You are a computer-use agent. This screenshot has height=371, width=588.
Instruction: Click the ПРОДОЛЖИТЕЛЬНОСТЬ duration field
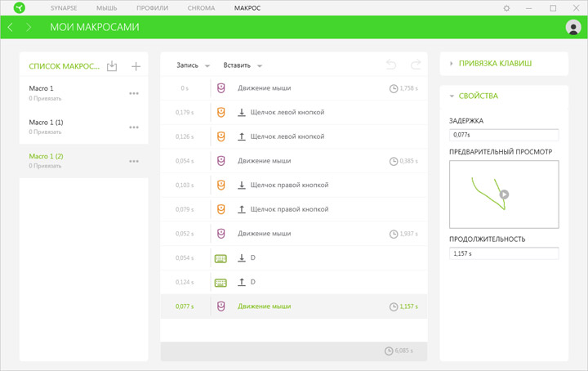(x=504, y=253)
